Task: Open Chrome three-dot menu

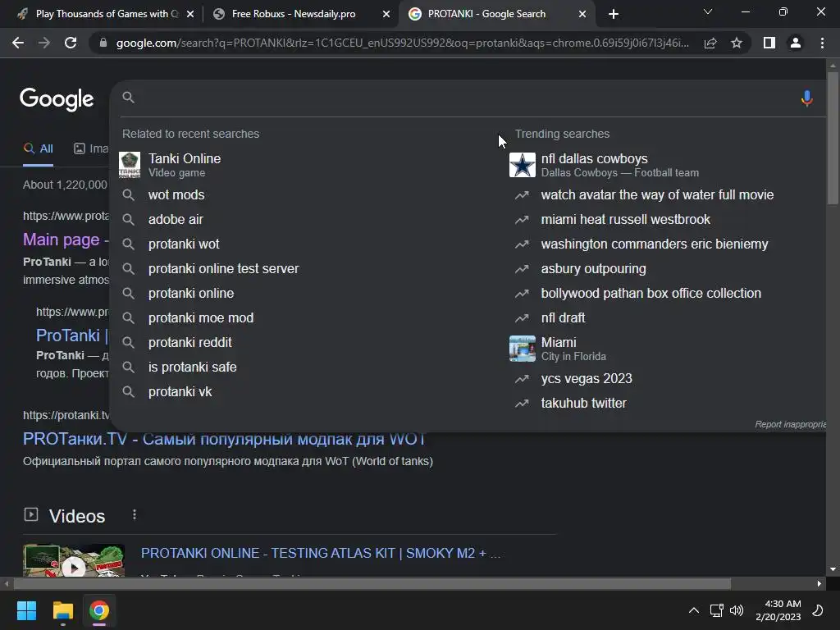Action: coord(822,43)
